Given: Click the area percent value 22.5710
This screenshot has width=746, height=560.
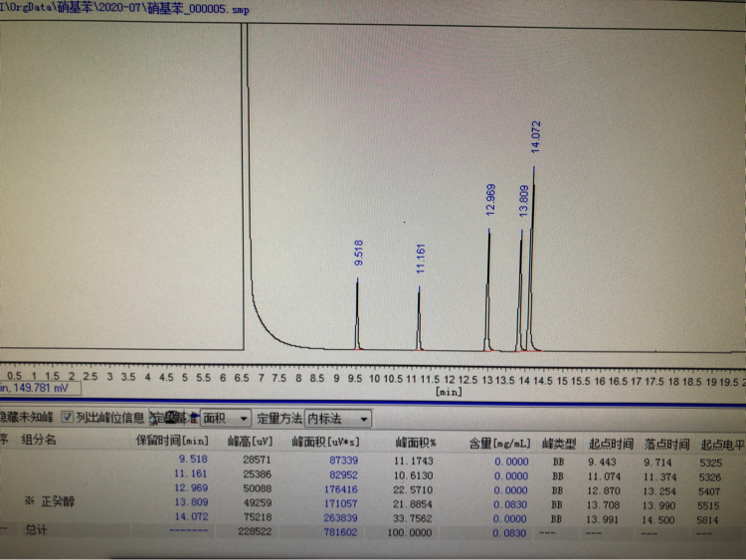Looking at the screenshot, I should pos(413,490).
